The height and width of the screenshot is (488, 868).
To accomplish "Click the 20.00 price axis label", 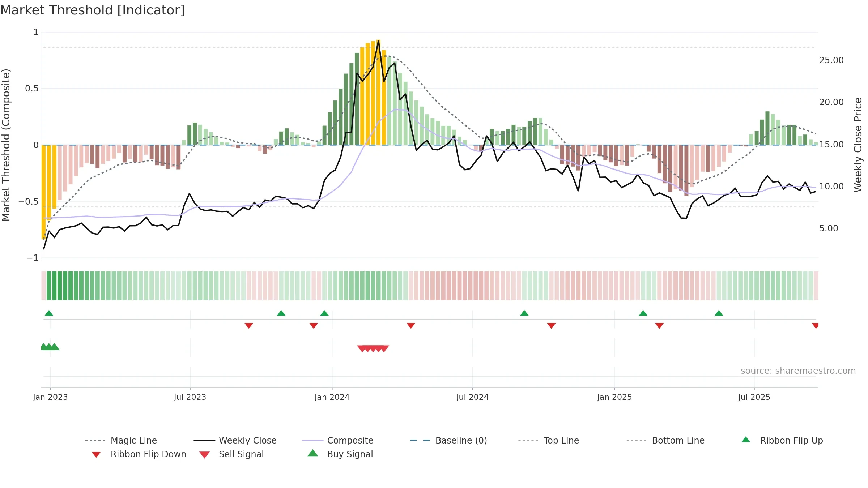I will click(x=831, y=102).
